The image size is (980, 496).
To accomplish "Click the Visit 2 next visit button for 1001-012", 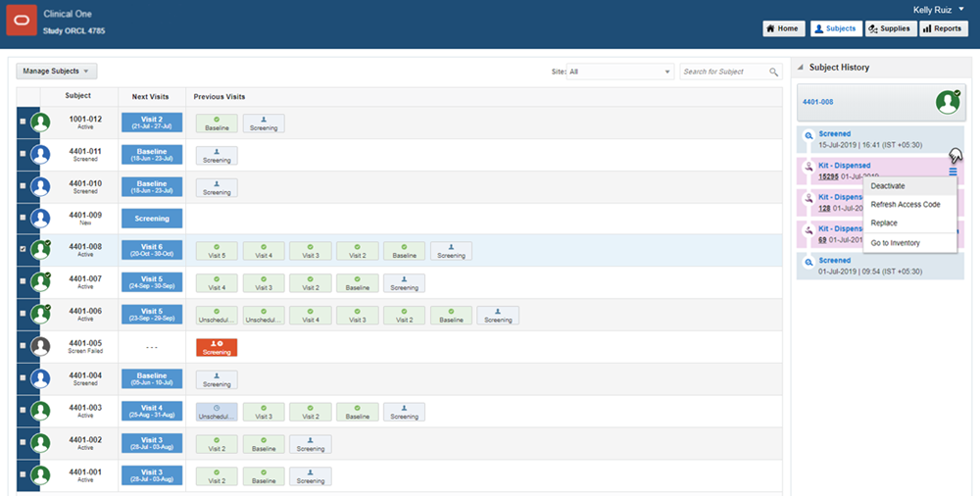I will [152, 123].
